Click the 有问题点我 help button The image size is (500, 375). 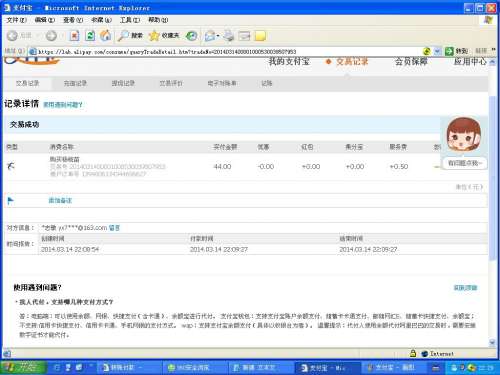tap(465, 163)
